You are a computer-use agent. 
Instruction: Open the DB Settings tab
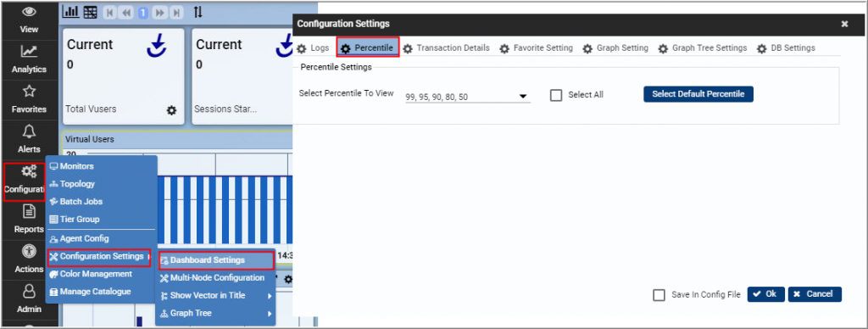coord(786,48)
